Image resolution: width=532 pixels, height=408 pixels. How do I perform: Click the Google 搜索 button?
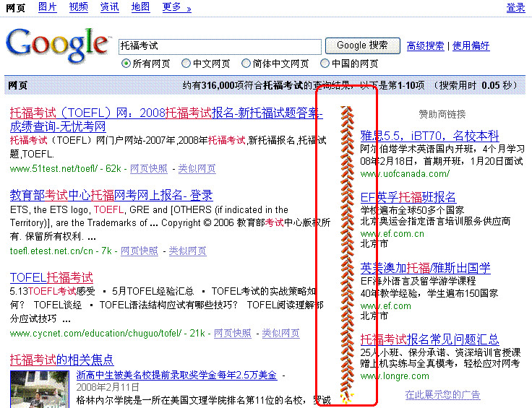click(362, 45)
